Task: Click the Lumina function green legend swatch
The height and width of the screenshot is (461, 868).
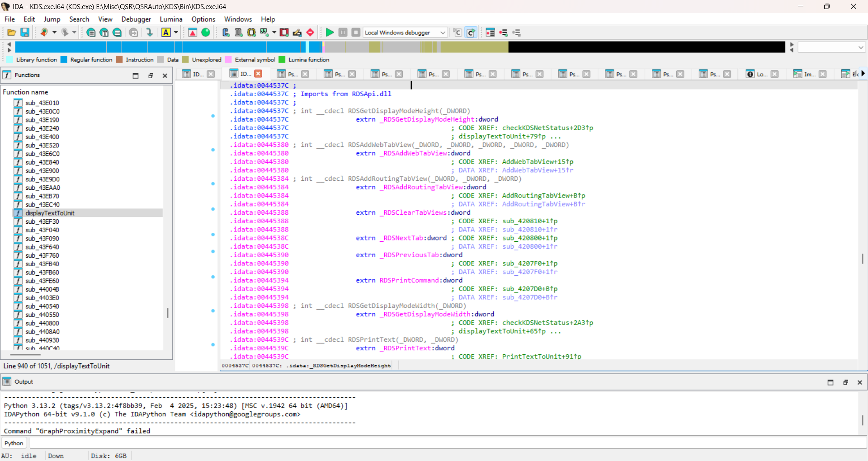Action: [282, 60]
